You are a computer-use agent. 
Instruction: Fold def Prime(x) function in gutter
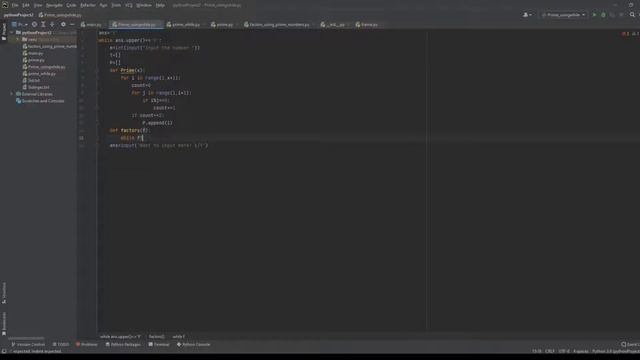(98, 70)
